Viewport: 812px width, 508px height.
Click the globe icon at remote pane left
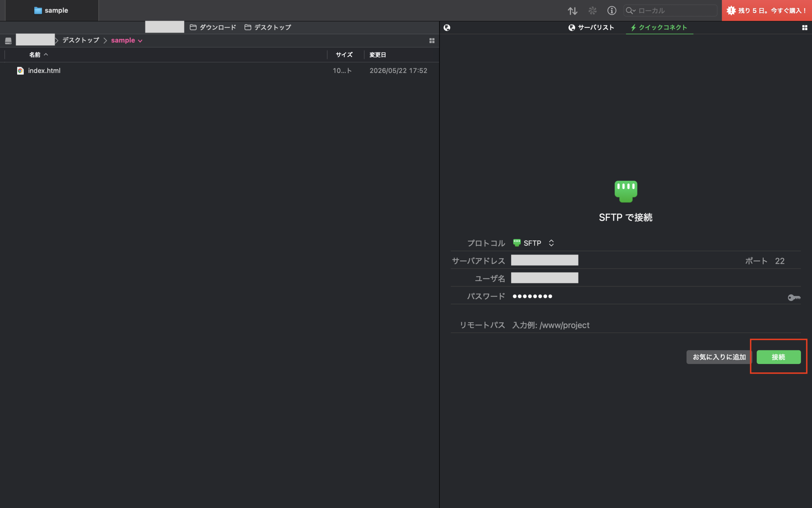[447, 28]
